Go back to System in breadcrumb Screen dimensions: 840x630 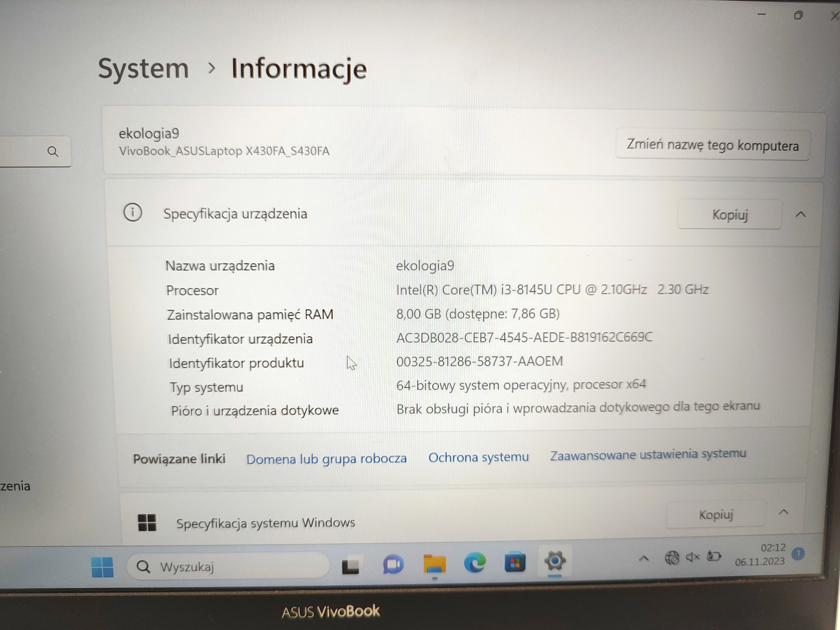tap(143, 69)
